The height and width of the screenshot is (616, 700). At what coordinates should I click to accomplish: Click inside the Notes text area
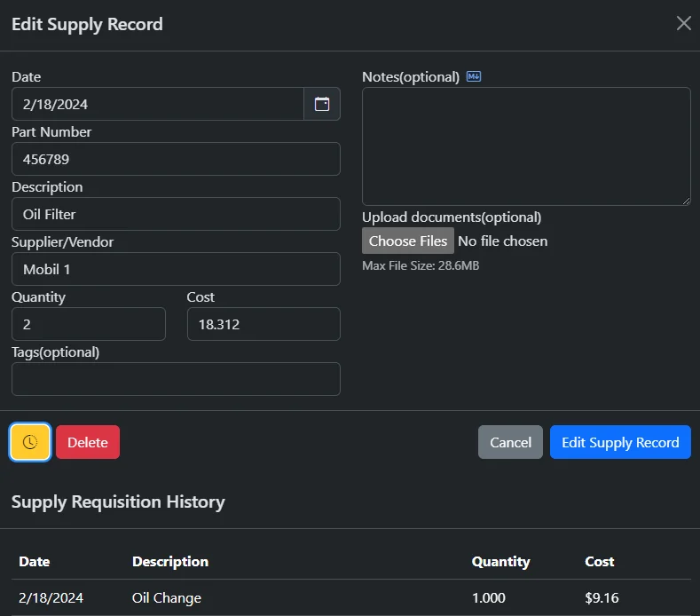click(x=526, y=146)
